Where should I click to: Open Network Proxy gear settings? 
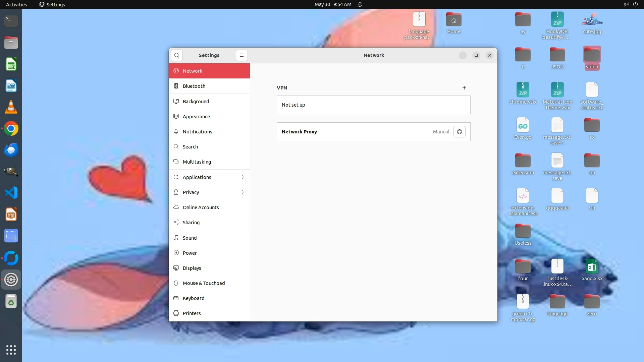click(459, 132)
